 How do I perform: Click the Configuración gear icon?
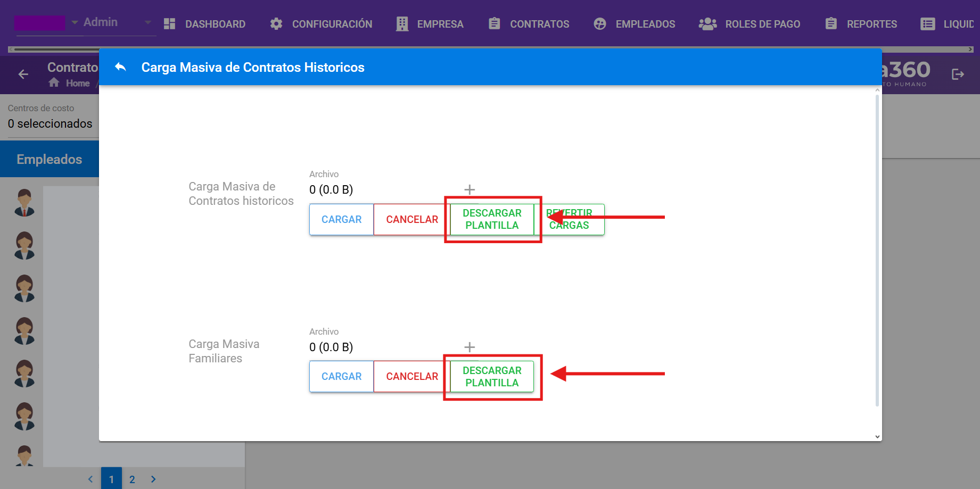276,24
